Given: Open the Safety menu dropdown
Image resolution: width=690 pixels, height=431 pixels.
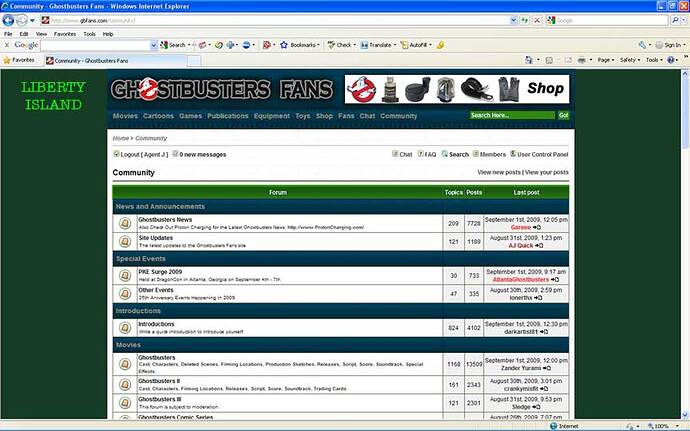Looking at the screenshot, I should pyautogui.click(x=630, y=60).
